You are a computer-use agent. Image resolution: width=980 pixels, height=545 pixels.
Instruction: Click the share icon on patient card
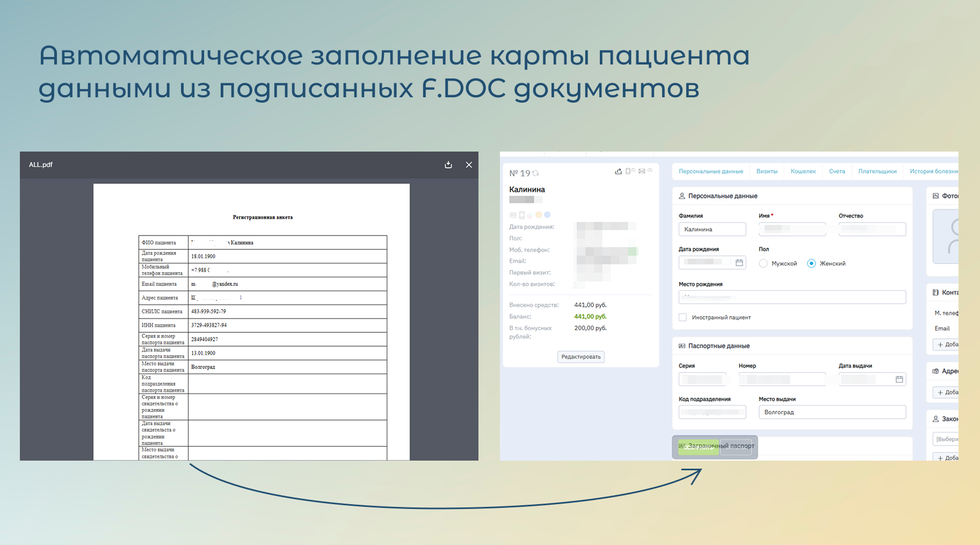click(x=619, y=171)
